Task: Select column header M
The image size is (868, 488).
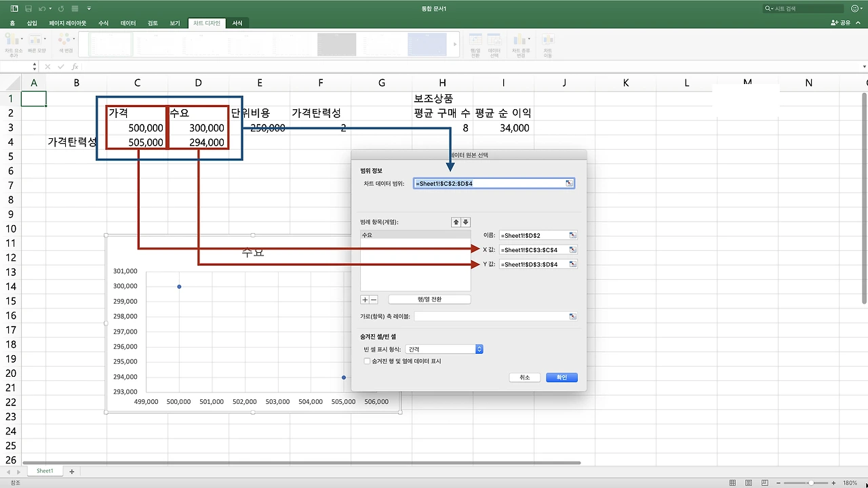Action: [x=747, y=83]
